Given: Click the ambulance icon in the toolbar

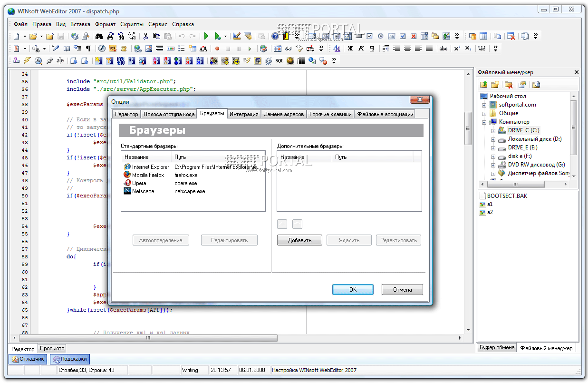Looking at the screenshot, I should (310, 49).
